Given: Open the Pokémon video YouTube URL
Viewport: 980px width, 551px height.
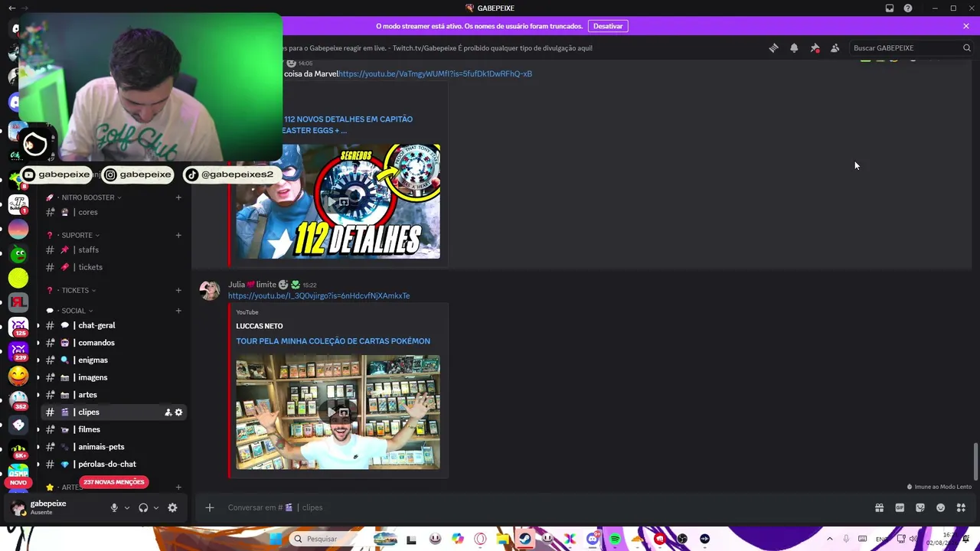Looking at the screenshot, I should (x=318, y=295).
